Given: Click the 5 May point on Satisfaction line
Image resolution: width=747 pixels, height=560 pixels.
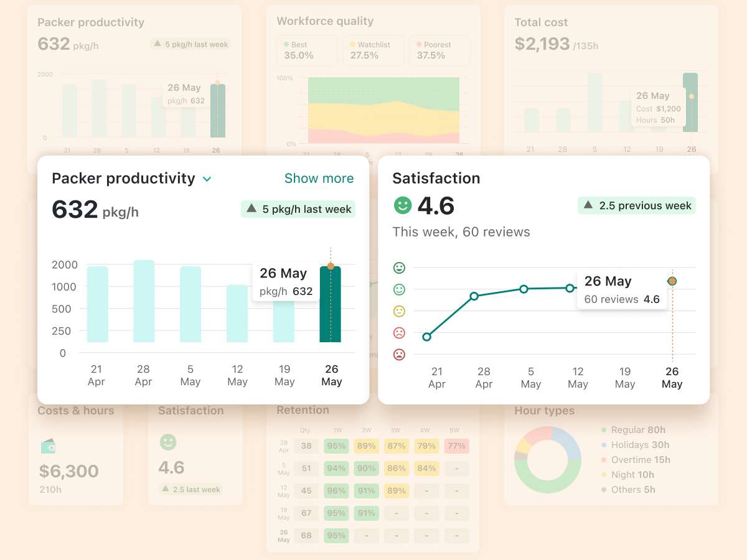Looking at the screenshot, I should (524, 289).
